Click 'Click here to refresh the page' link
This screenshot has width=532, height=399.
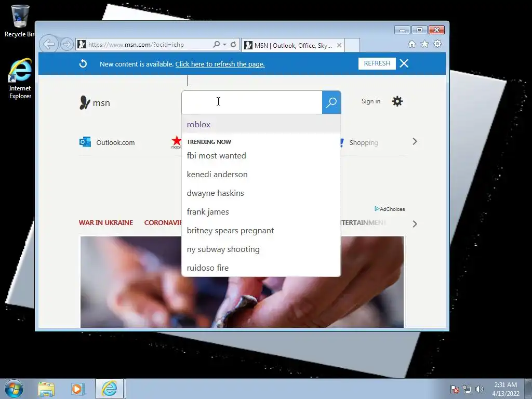pos(220,64)
